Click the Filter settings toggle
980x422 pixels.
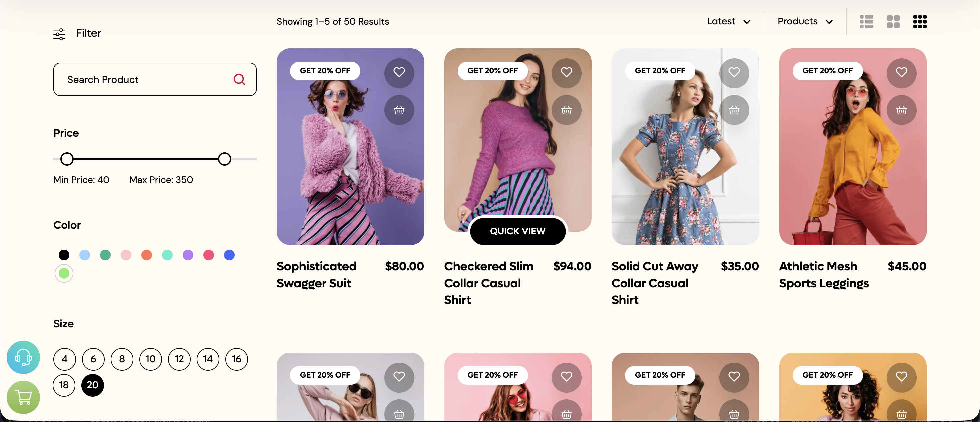tap(77, 33)
